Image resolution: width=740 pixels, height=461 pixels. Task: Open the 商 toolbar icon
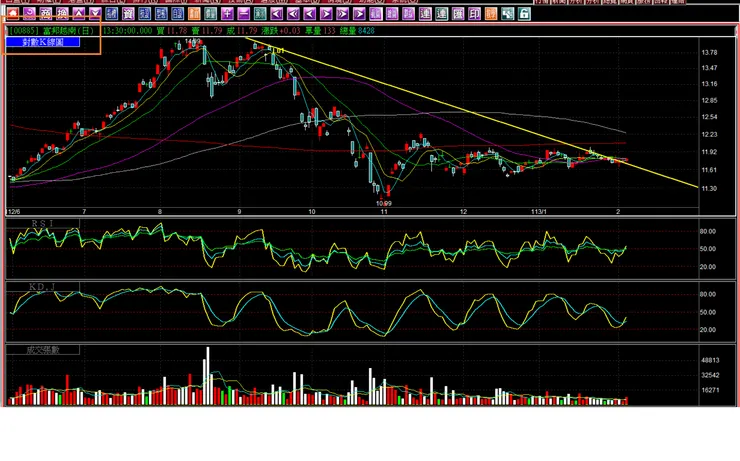[46, 14]
